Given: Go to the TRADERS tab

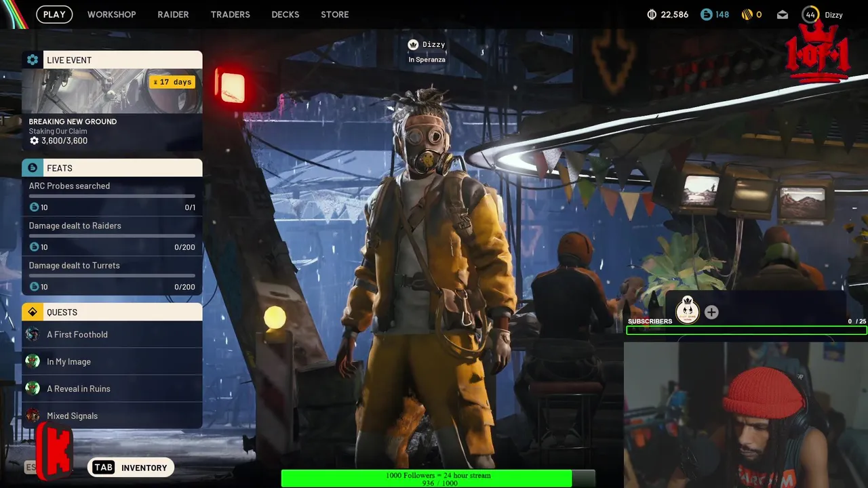Looking at the screenshot, I should pyautogui.click(x=230, y=14).
